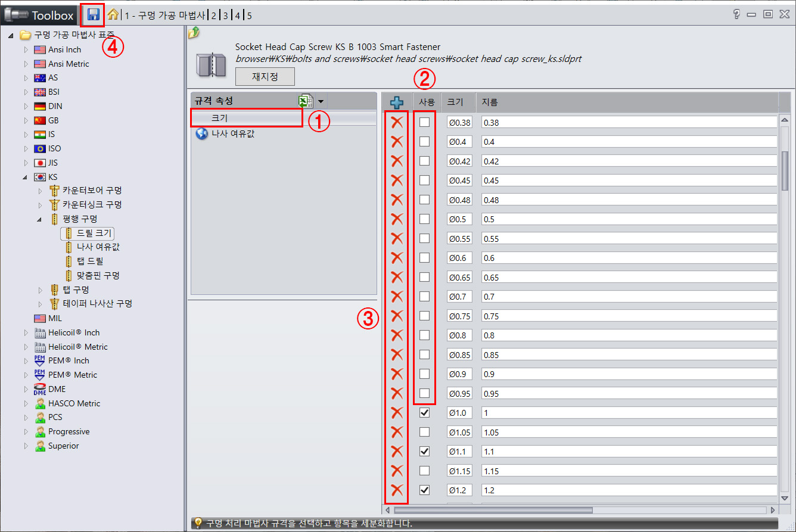This screenshot has height=532, width=796.
Task: Delete the Ø0.38 row with red X
Action: point(397,122)
